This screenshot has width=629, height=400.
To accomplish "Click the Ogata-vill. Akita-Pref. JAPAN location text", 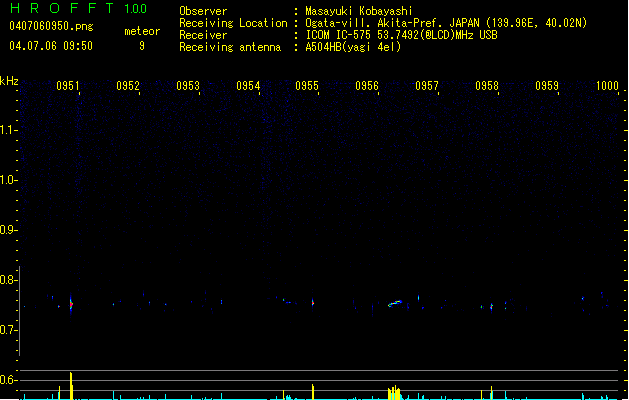I will point(446,23).
